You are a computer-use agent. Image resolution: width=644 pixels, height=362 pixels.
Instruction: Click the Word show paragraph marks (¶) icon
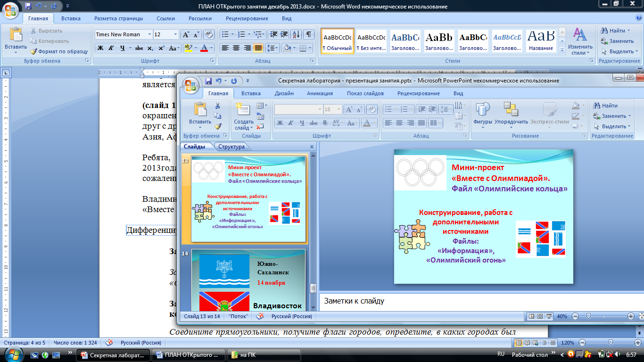(309, 34)
